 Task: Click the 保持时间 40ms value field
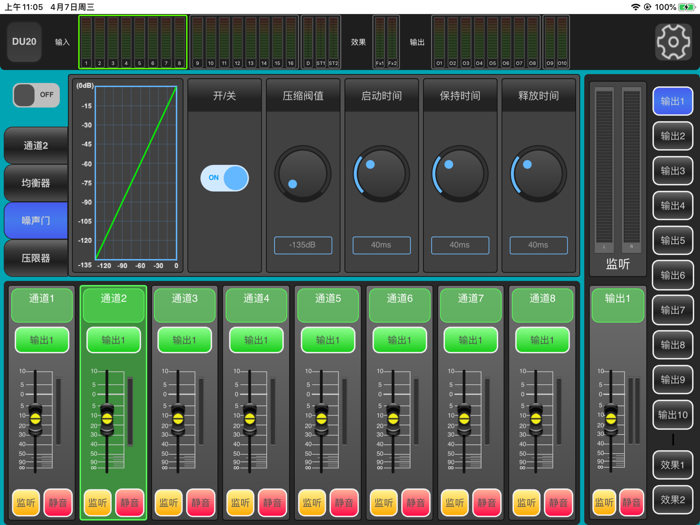460,245
